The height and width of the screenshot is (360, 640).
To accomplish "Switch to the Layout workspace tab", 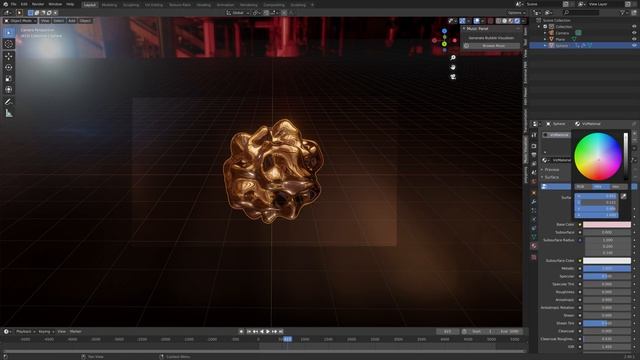I will (89, 5).
